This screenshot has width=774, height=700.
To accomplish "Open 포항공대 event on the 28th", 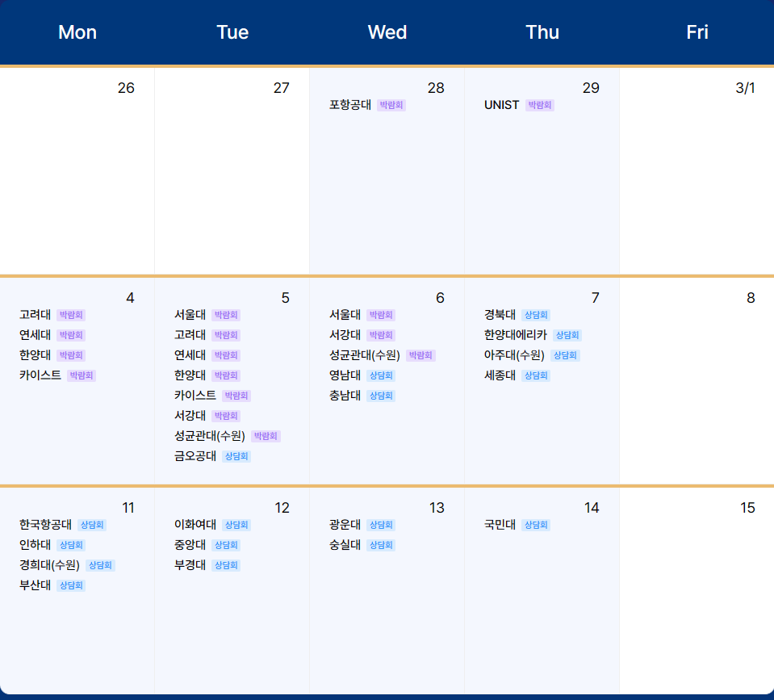I will click(350, 105).
